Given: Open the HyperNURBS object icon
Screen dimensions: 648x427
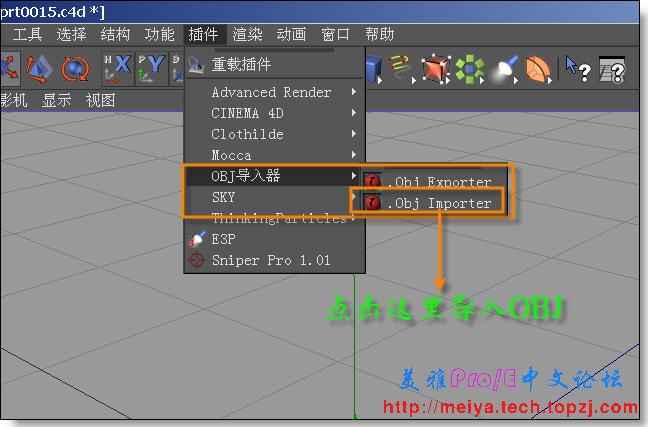Looking at the screenshot, I should point(436,69).
